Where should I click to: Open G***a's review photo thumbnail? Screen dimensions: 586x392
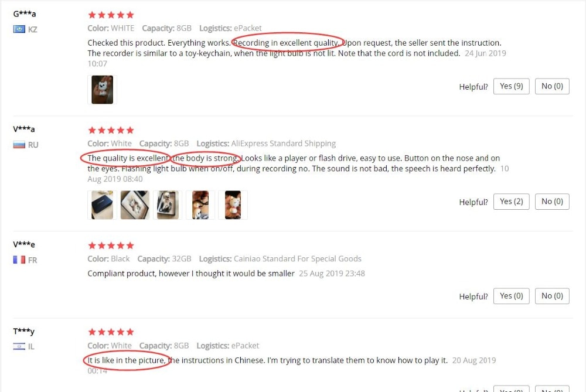tap(102, 90)
